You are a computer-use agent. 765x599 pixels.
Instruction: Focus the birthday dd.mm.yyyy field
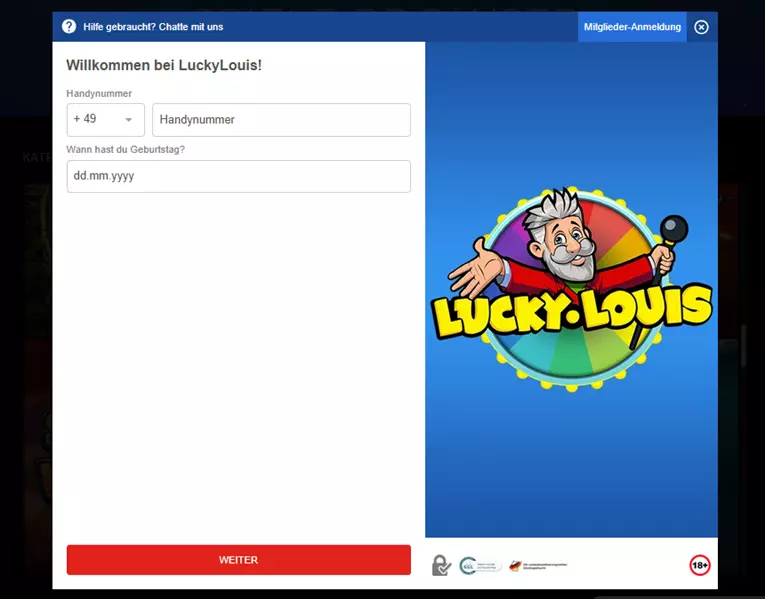239,176
